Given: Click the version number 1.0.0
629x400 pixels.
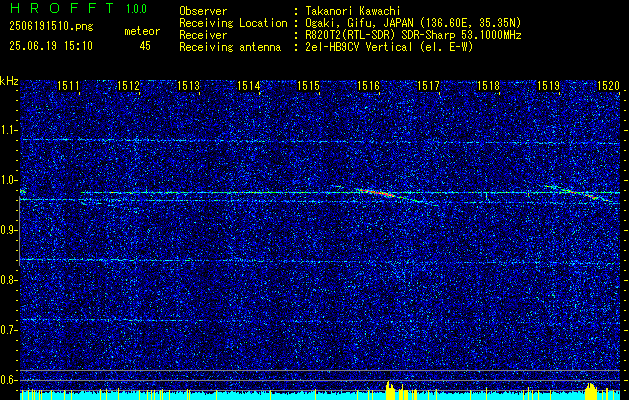Looking at the screenshot, I should 136,9.
